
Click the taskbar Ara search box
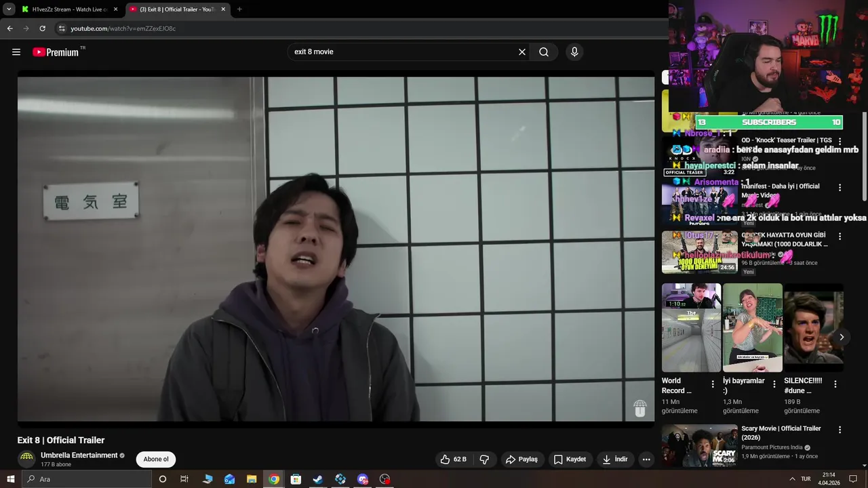pyautogui.click(x=87, y=479)
